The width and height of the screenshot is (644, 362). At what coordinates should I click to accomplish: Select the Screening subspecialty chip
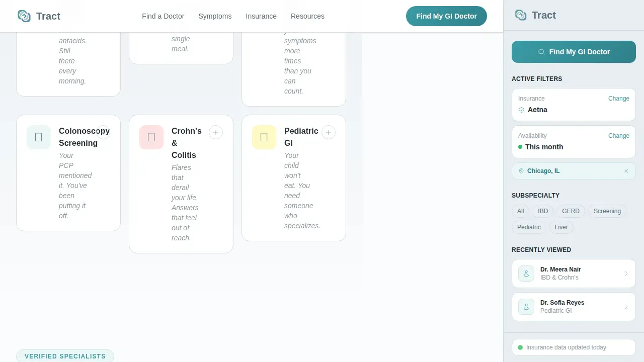(607, 211)
